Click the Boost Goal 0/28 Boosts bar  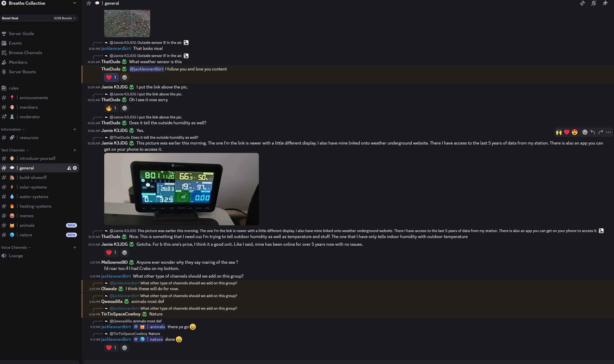point(39,18)
